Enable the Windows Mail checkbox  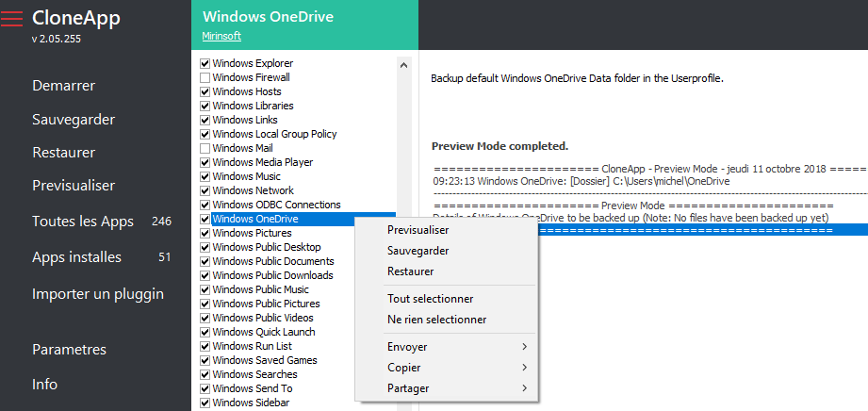point(205,148)
